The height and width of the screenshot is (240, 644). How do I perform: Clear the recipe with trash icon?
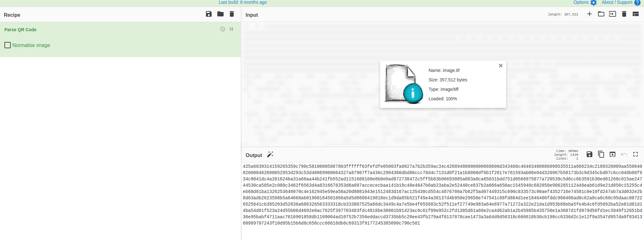pyautogui.click(x=232, y=14)
